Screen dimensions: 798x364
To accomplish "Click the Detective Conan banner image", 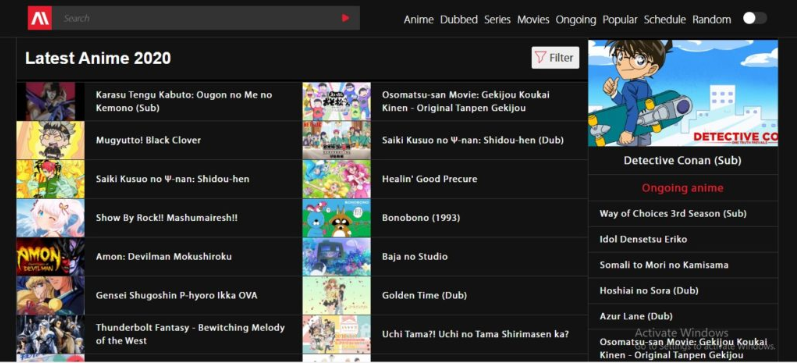I will coord(683,93).
